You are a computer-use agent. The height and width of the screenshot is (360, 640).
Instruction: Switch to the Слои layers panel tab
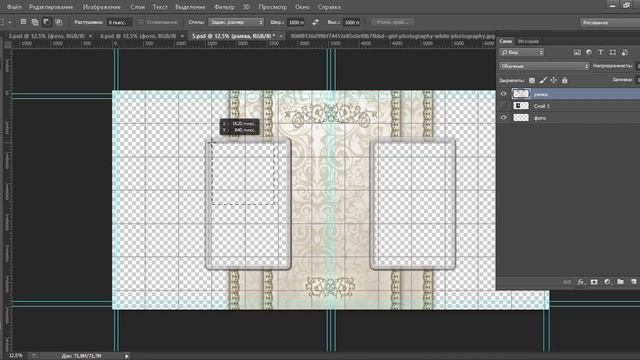coord(505,41)
